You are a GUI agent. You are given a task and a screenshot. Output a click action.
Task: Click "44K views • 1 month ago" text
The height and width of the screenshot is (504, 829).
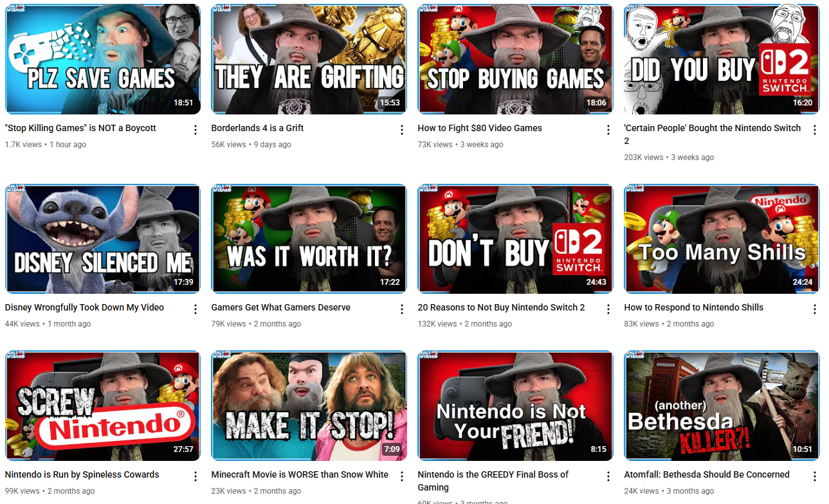48,324
